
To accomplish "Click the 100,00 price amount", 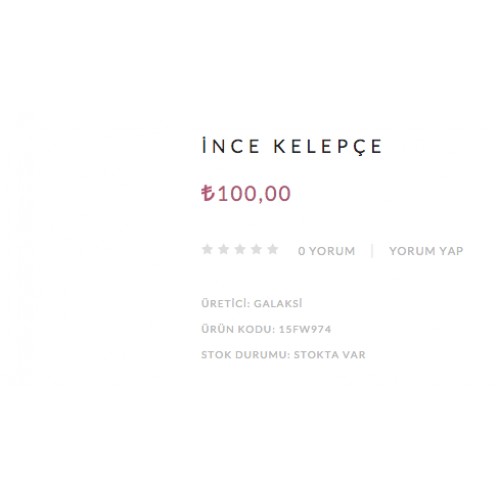I will tap(254, 194).
